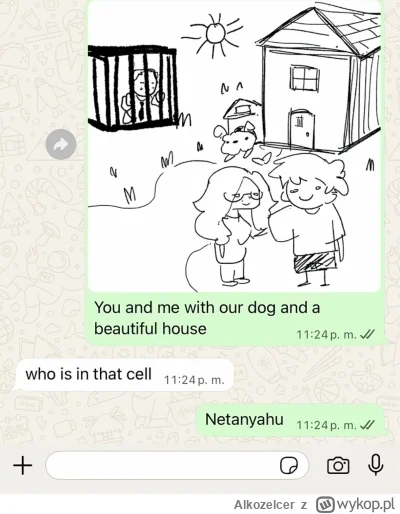Check read receipt ticks on image caption
Screen dimensions: 400x514
368,334
